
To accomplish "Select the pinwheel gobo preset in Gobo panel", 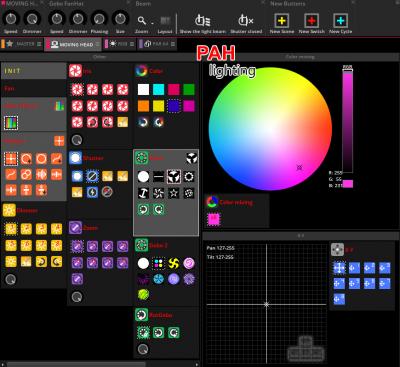I will click(158, 193).
